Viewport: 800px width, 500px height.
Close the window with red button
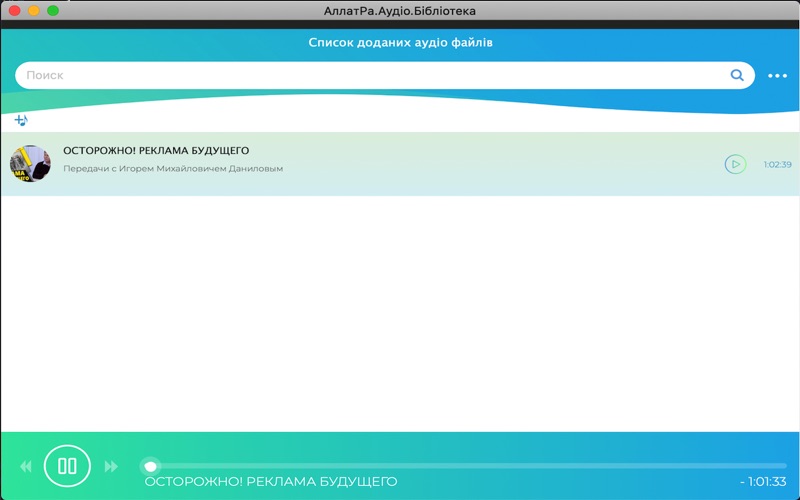pos(14,11)
